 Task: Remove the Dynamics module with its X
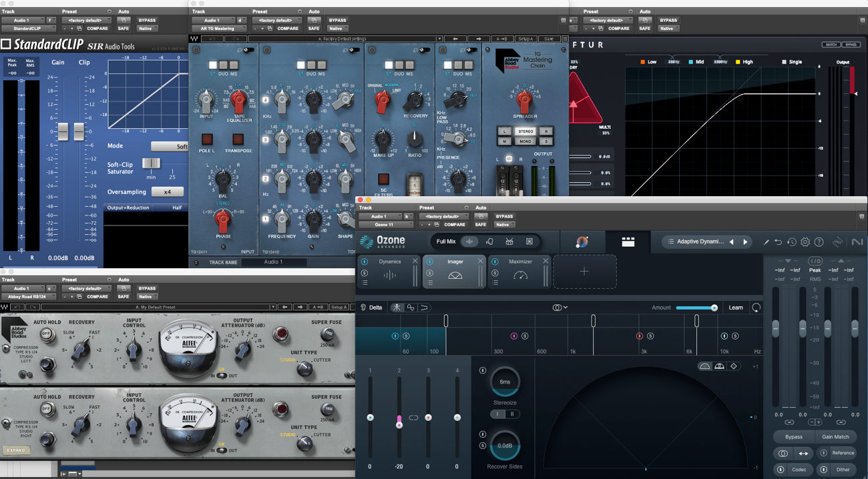coord(415,261)
